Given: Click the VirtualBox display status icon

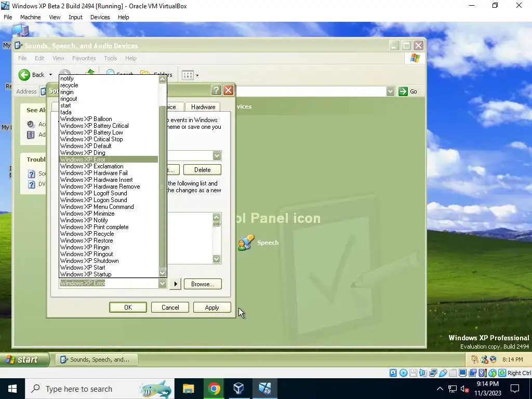Looking at the screenshot, I should pyautogui.click(x=462, y=373).
